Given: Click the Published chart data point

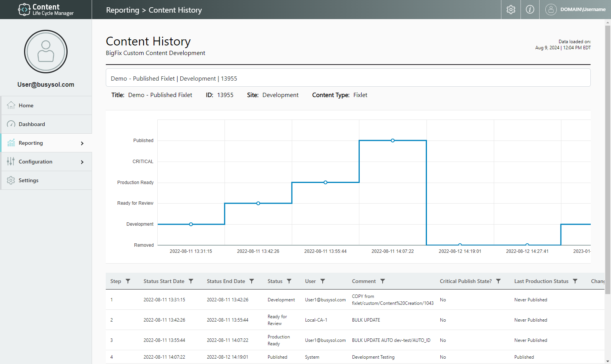Looking at the screenshot, I should pos(393,141).
